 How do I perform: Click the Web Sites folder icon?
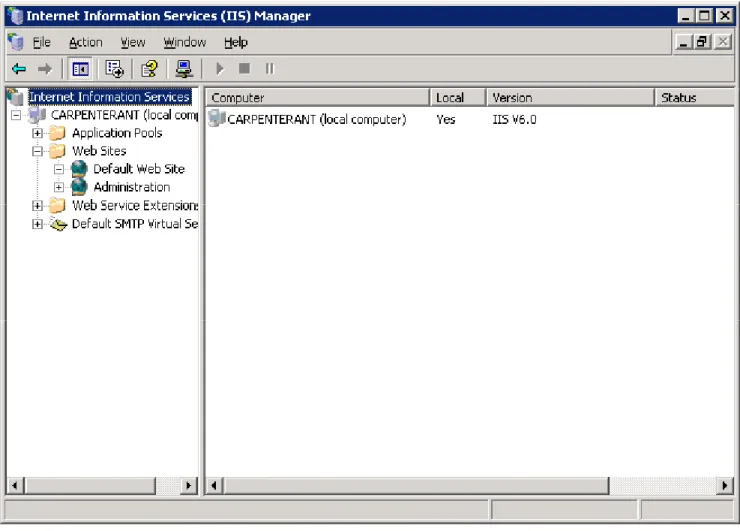pyautogui.click(x=57, y=151)
